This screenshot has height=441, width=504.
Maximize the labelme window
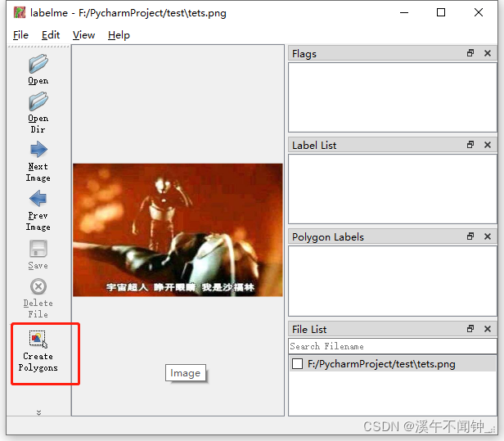point(441,12)
